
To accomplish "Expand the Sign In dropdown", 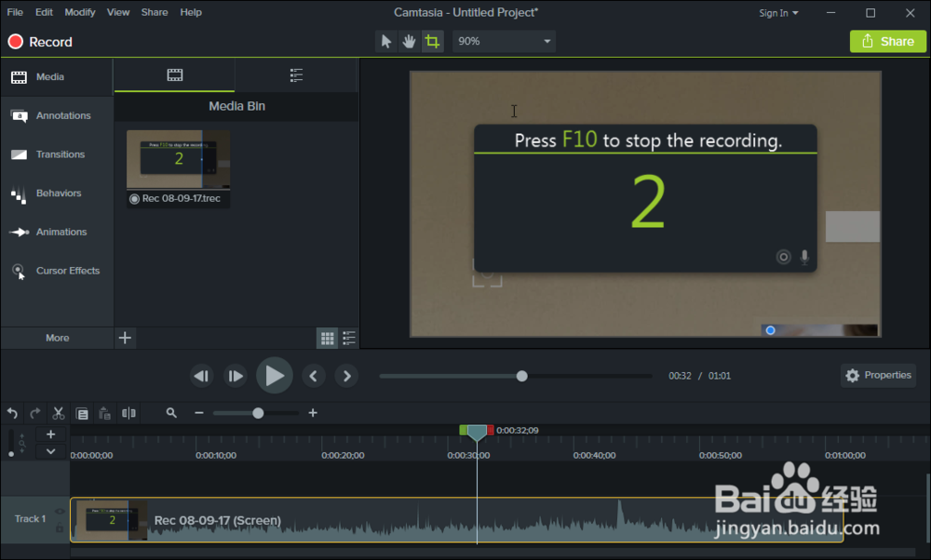I will (x=778, y=13).
